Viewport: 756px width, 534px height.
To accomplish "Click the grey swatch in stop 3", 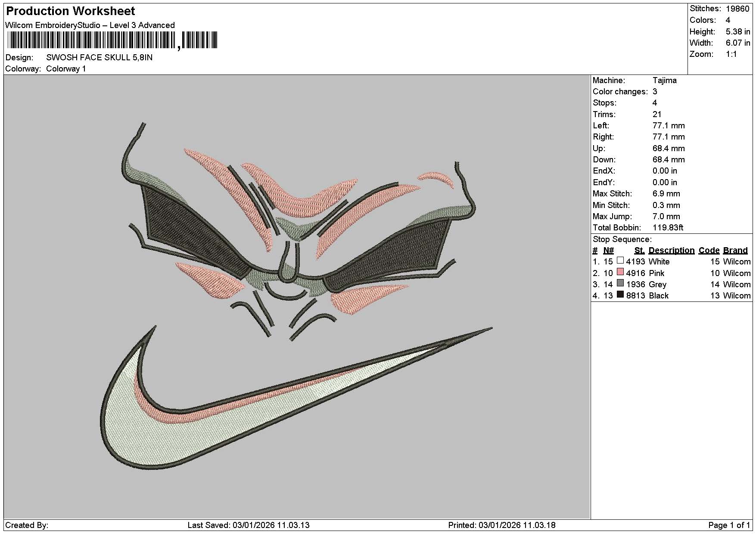I will pyautogui.click(x=620, y=283).
